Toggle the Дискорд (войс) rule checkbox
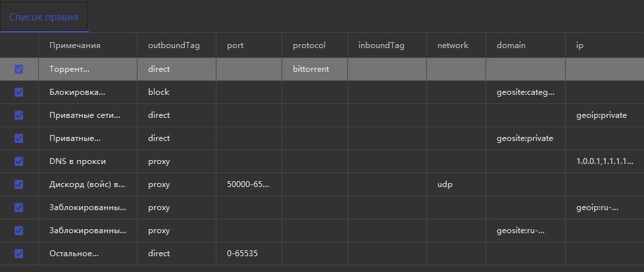The width and height of the screenshot is (644, 272). [x=19, y=184]
